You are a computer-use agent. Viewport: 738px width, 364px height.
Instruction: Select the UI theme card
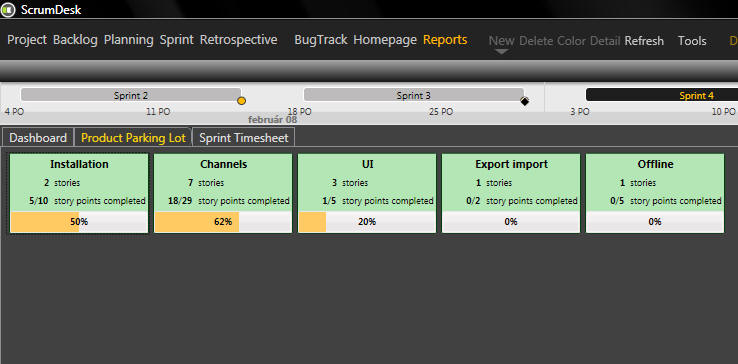(367, 193)
